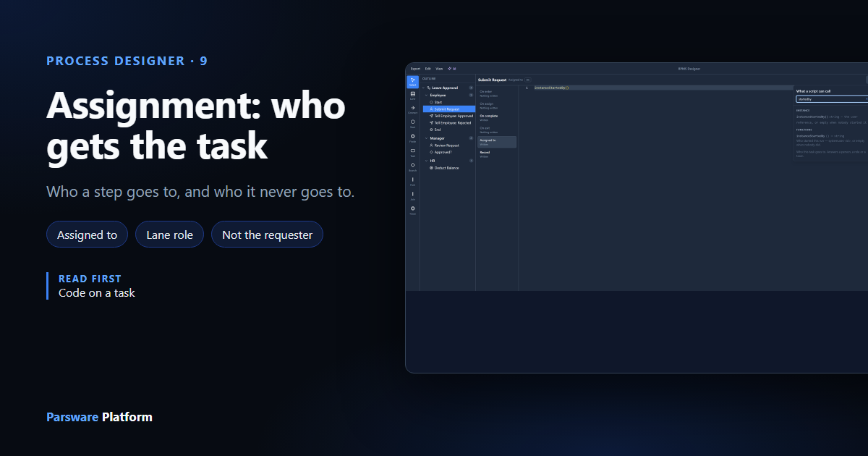868x456 pixels.
Task: Choose the Lane tool
Action: coord(412,96)
